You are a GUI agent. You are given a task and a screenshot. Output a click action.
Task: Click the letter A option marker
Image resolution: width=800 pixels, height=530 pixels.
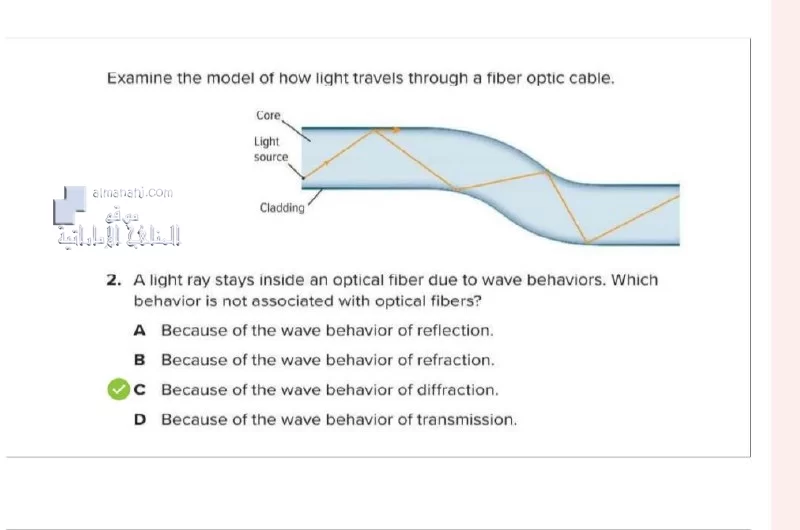click(139, 331)
